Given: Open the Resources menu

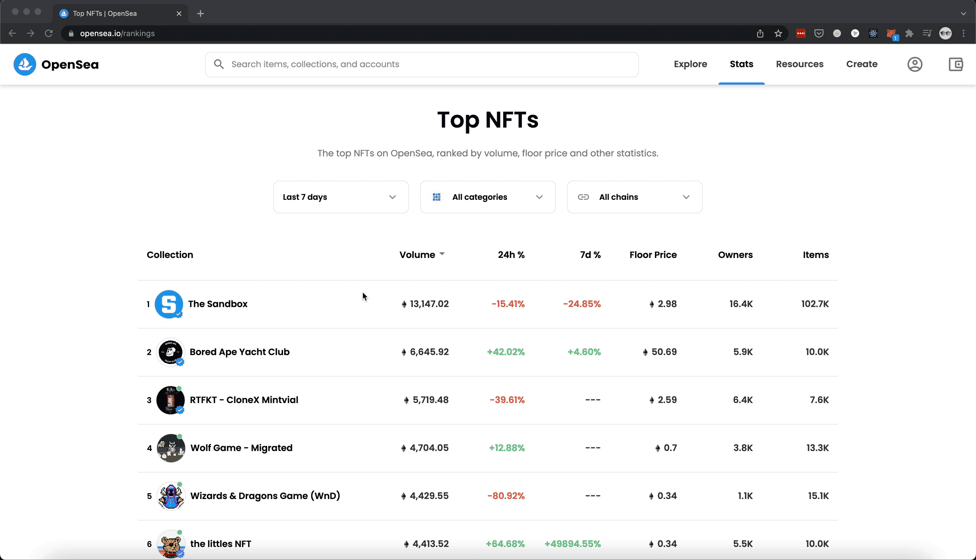Looking at the screenshot, I should click(800, 64).
